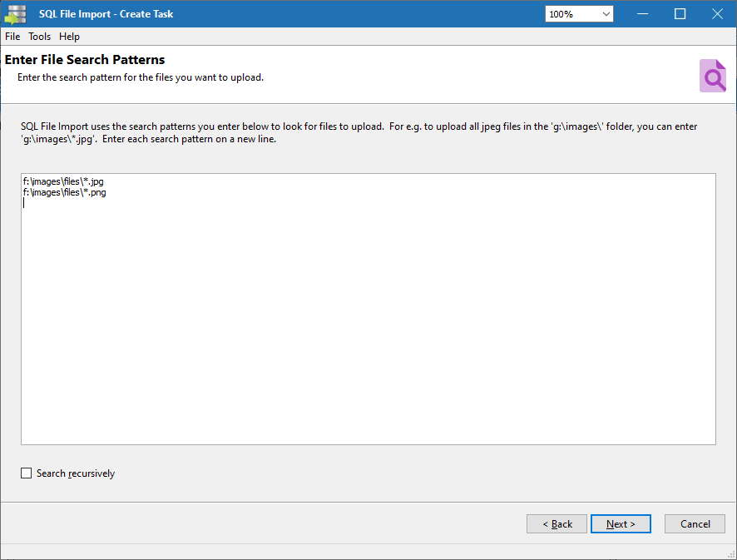Click the 'Enter File Search Patterns' heading

click(85, 60)
